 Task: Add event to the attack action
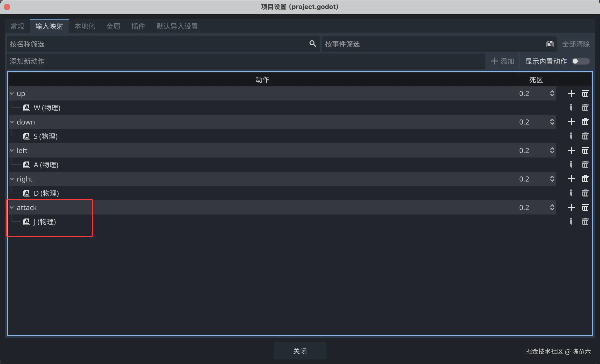coord(571,207)
